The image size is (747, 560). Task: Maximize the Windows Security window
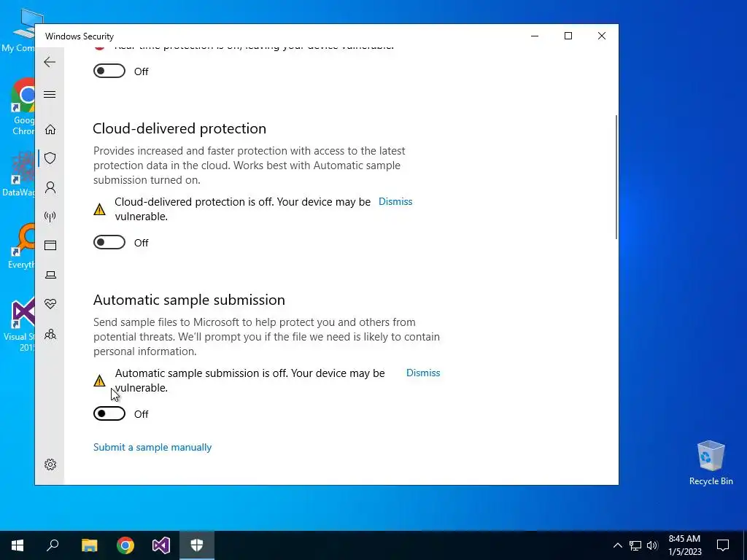click(x=568, y=36)
